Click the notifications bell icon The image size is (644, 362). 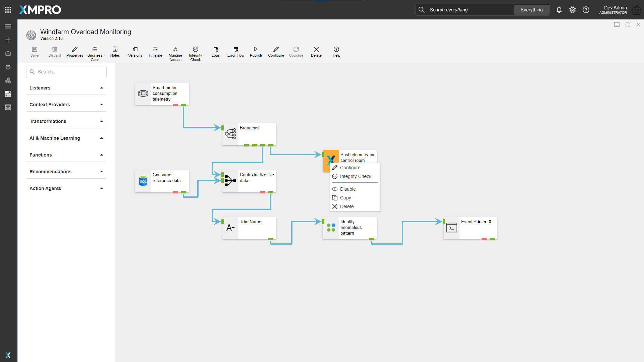click(x=559, y=10)
